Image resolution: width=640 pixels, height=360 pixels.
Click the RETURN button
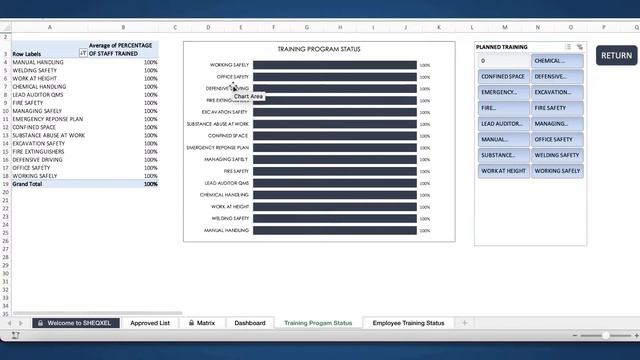click(x=616, y=56)
